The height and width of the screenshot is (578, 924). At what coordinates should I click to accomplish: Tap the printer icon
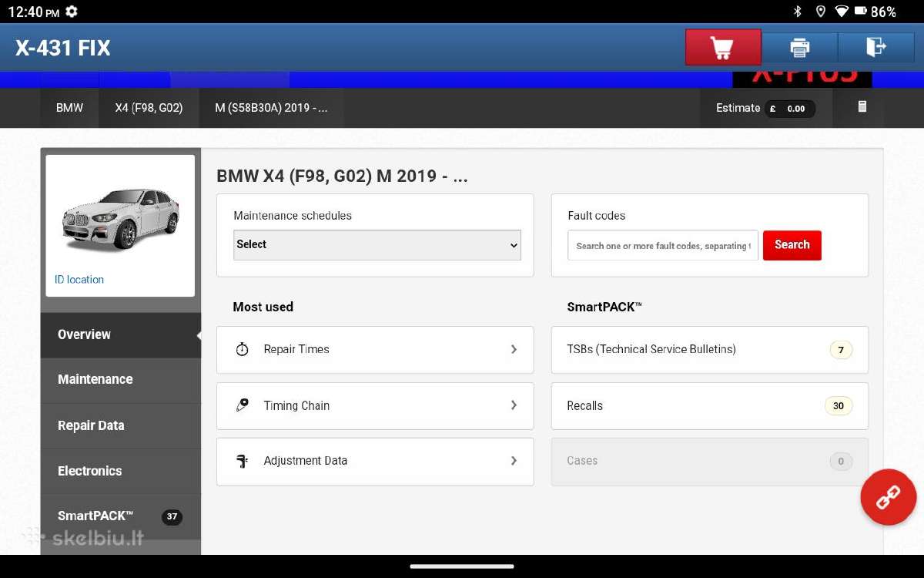(x=800, y=48)
